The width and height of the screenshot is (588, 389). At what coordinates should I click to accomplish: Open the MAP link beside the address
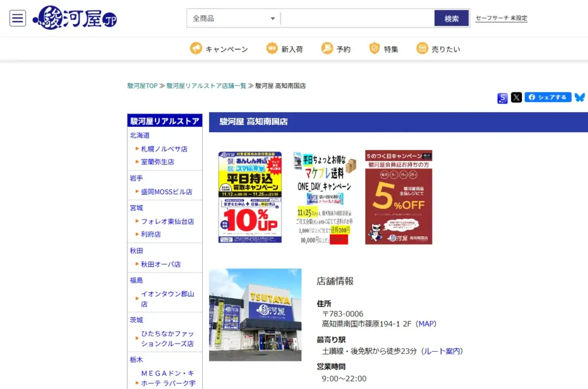427,324
